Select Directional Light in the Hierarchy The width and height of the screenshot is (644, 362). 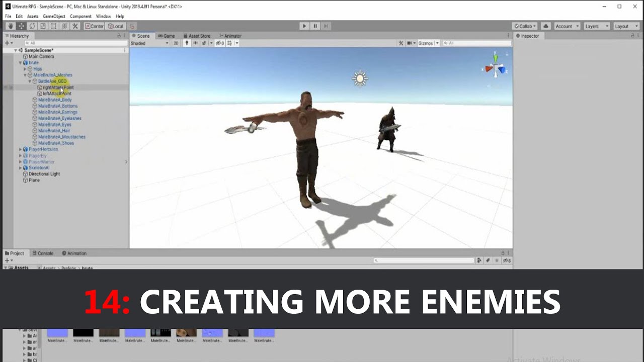point(44,174)
